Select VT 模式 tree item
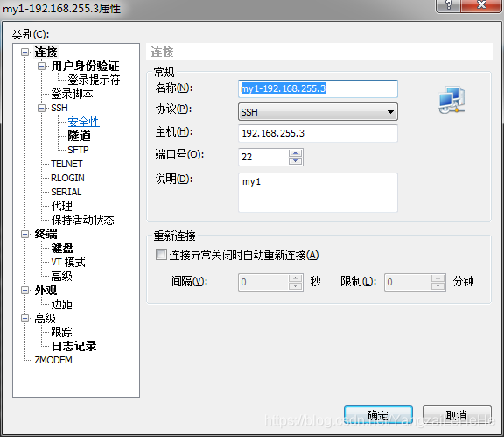504x437 pixels. [x=68, y=262]
